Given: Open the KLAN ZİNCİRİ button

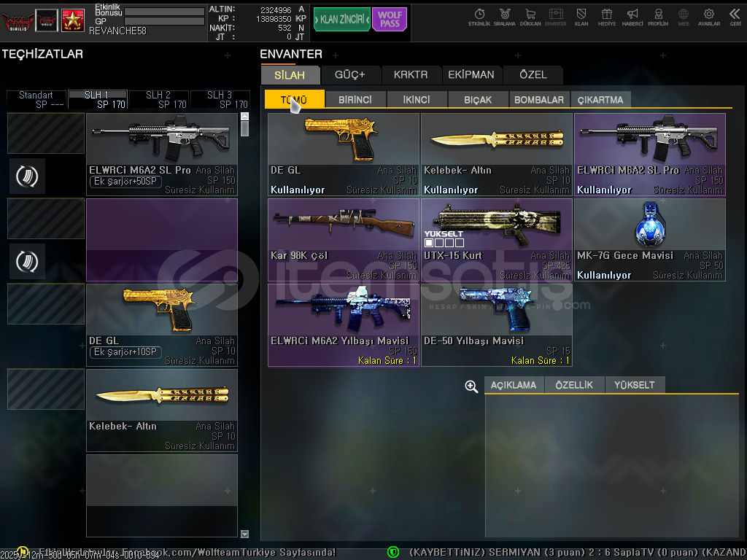Looking at the screenshot, I should [341, 19].
